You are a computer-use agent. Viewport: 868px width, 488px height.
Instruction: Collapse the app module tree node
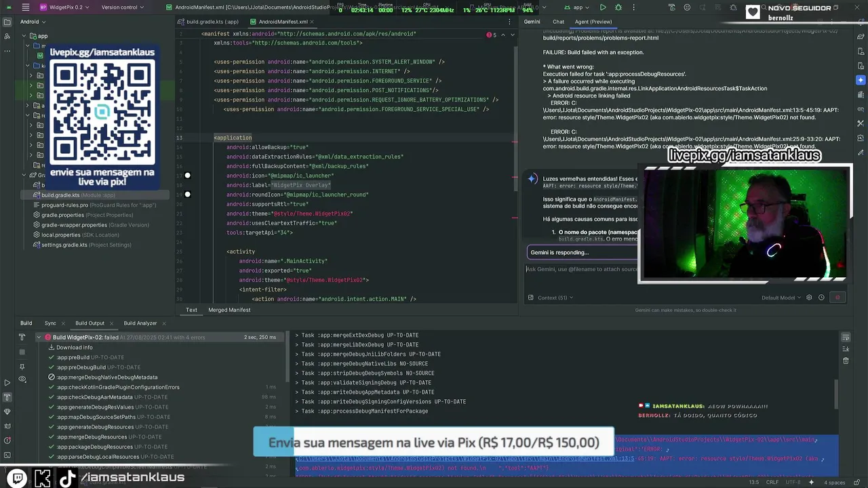tap(22, 36)
